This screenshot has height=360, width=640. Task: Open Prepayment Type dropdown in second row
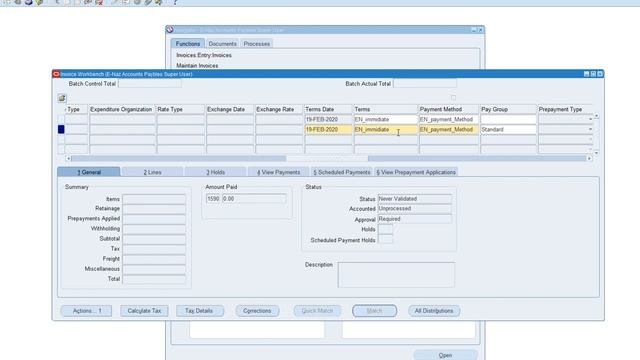(x=590, y=129)
